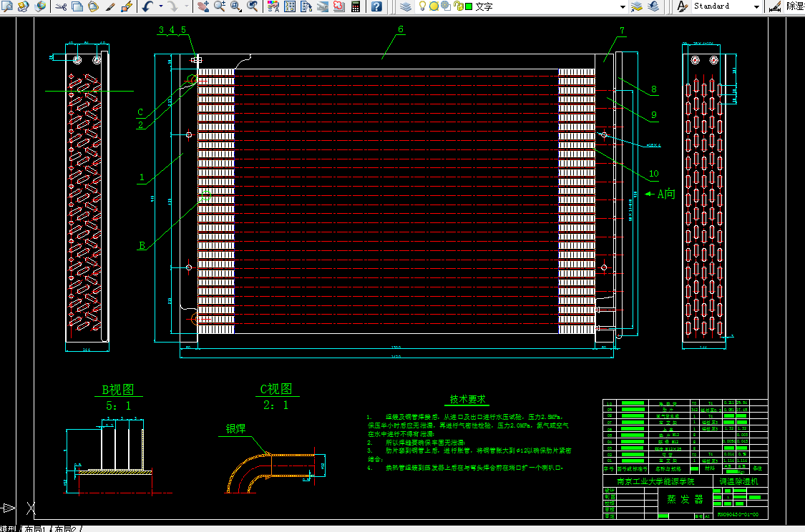Switch to the 模型 model tab
This screenshot has height=532, width=805.
(8, 528)
